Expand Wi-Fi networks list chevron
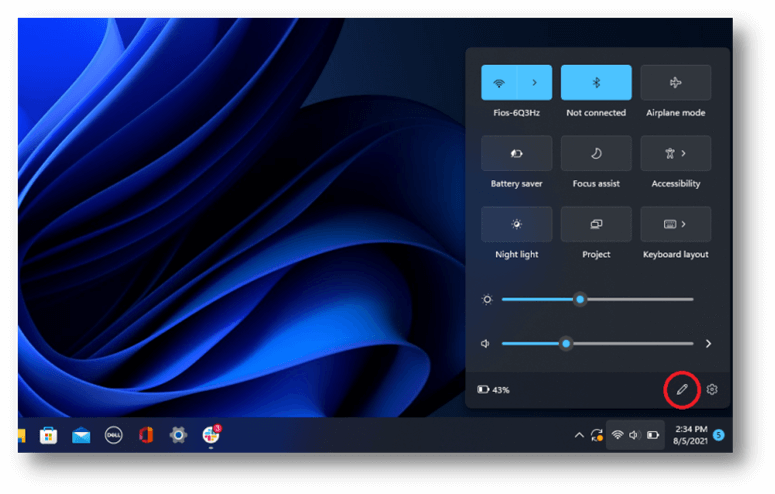775x494 pixels. [534, 83]
